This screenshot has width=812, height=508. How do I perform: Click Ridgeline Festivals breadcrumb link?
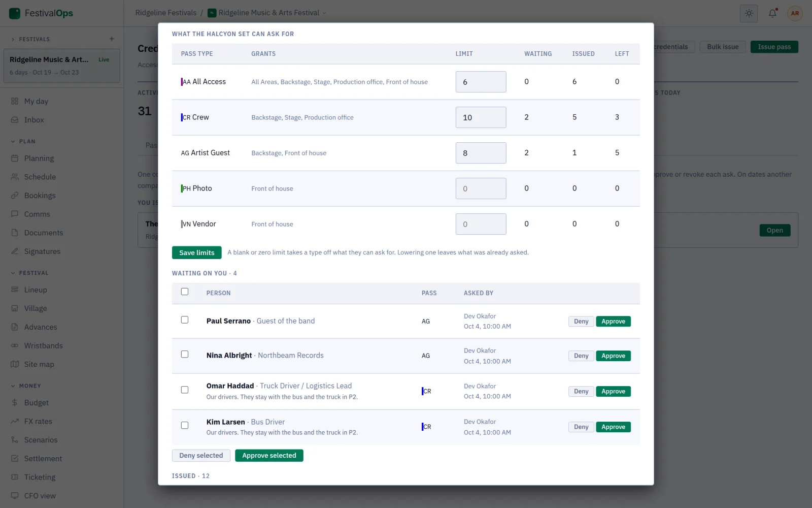(165, 13)
